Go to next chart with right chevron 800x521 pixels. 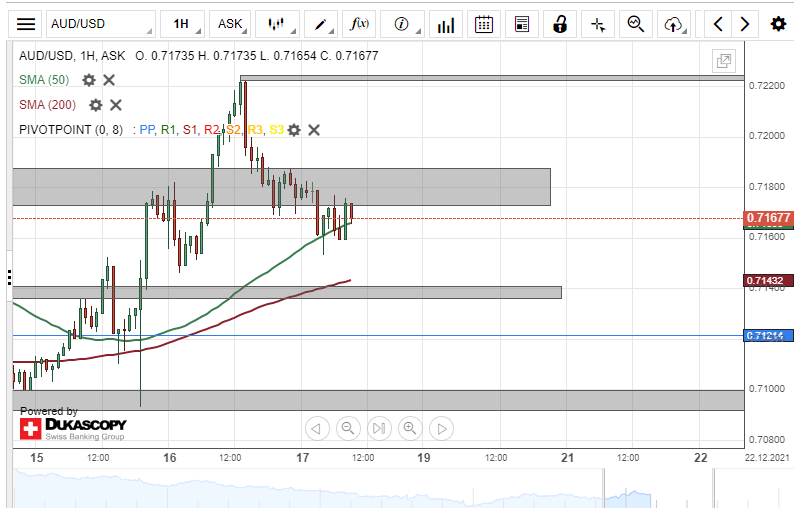tap(745, 24)
